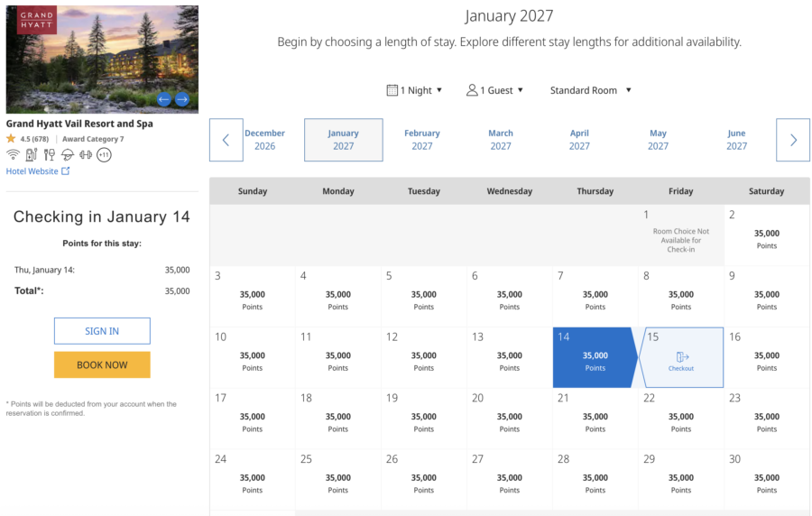Click the EV charging station amenity icon
The height and width of the screenshot is (516, 812).
coord(32,154)
